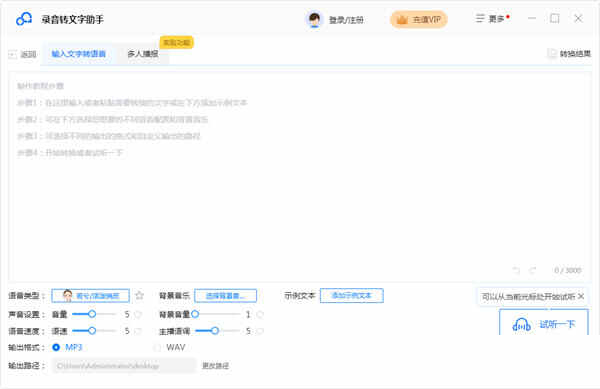Screen dimensions: 600x389
Task: Click the 背景音量 value 1
Action: (x=248, y=314)
